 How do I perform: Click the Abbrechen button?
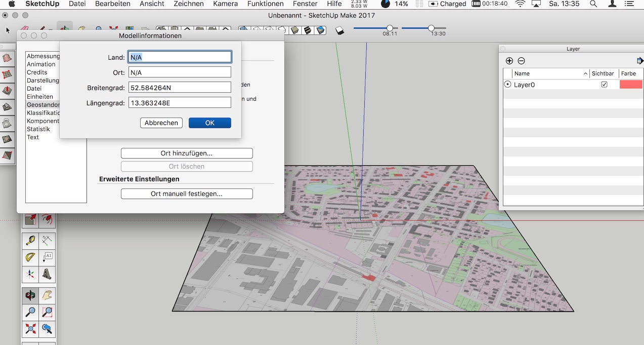161,123
